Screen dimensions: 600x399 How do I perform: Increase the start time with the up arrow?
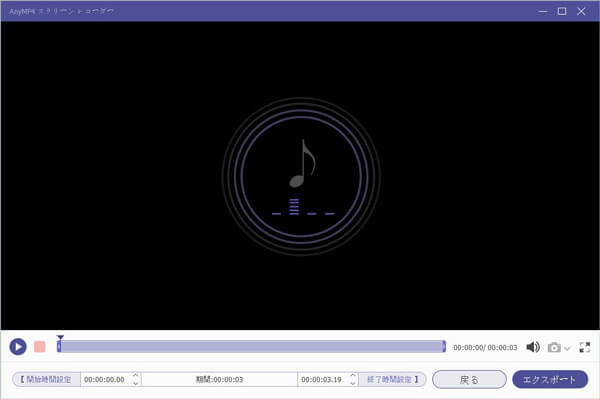(136, 376)
